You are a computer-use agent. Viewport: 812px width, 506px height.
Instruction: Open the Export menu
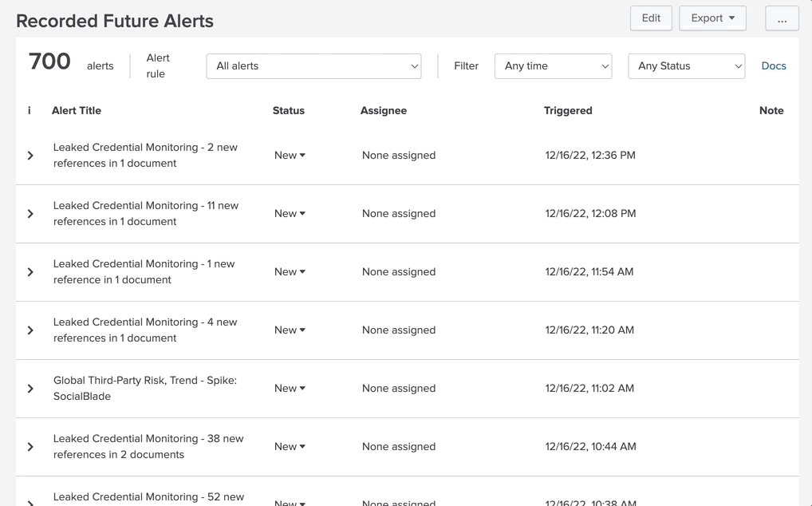[x=712, y=18]
